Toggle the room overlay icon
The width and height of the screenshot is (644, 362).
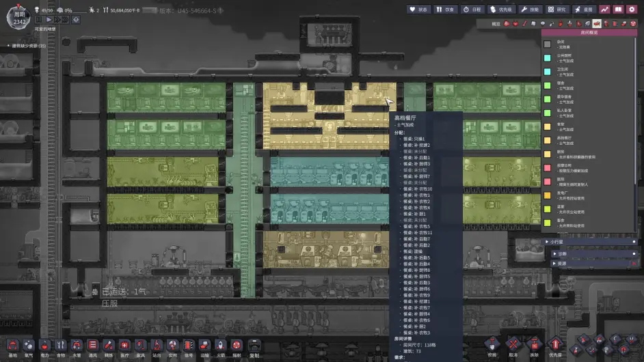(596, 24)
